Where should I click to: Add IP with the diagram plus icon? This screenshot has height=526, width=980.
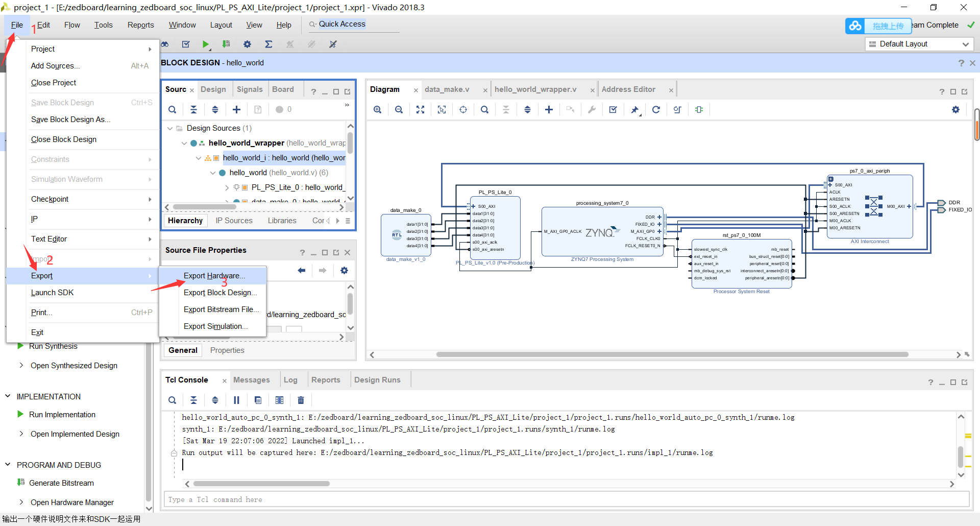pos(549,109)
